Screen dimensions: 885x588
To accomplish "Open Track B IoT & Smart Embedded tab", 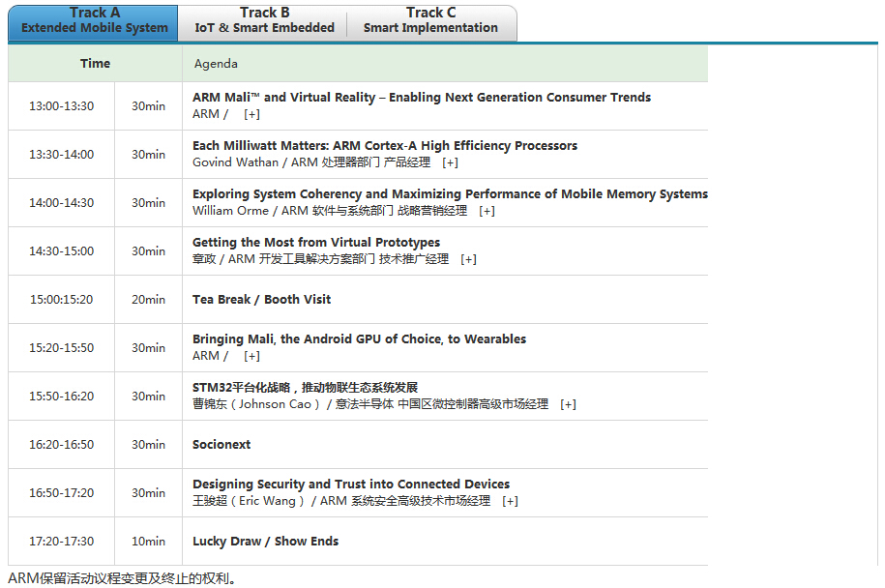I will 264,21.
